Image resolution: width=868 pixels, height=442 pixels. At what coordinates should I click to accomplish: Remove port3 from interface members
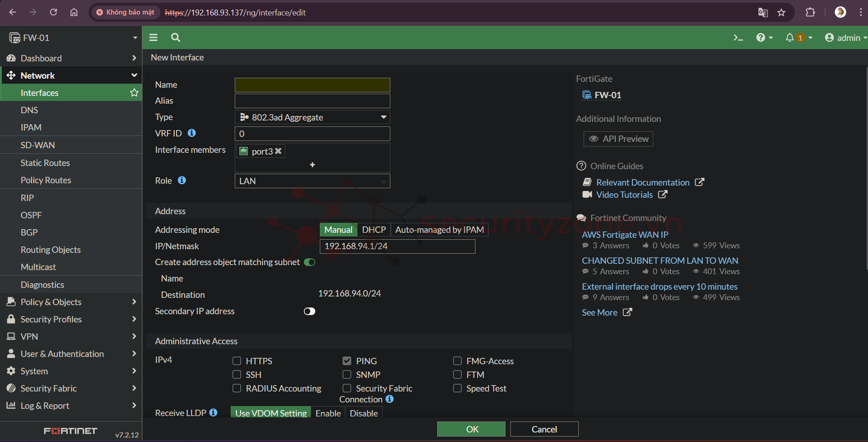click(278, 151)
